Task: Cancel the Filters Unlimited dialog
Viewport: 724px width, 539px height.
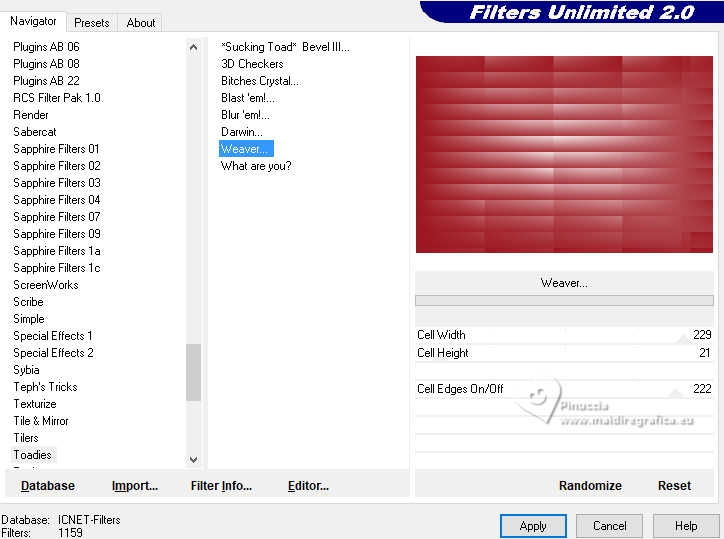Action: pyautogui.click(x=609, y=526)
